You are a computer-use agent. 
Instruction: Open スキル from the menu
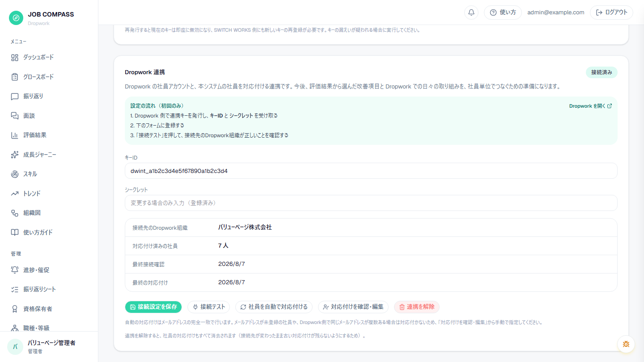click(49, 174)
